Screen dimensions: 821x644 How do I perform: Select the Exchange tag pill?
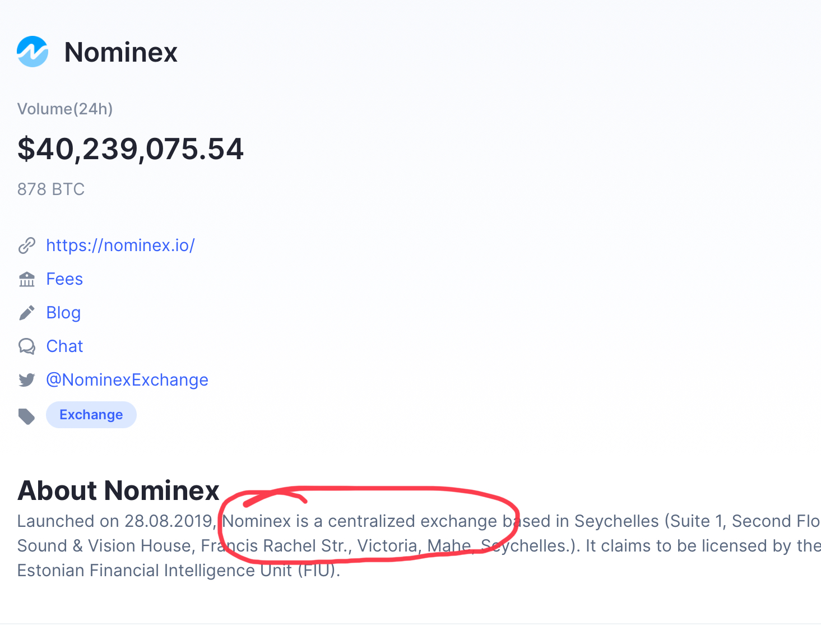(x=91, y=415)
